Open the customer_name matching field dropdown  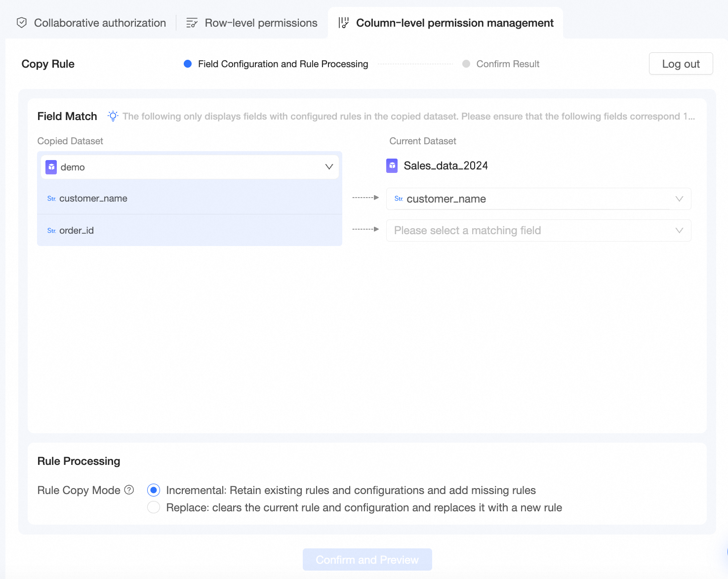[538, 199]
